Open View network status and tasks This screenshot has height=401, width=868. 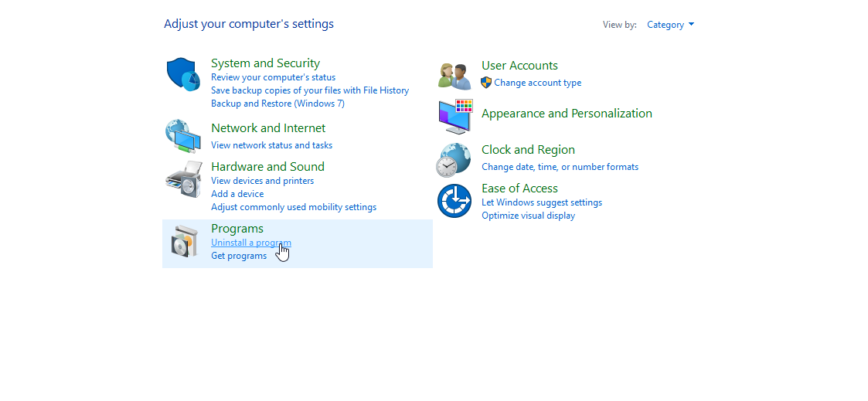point(271,145)
